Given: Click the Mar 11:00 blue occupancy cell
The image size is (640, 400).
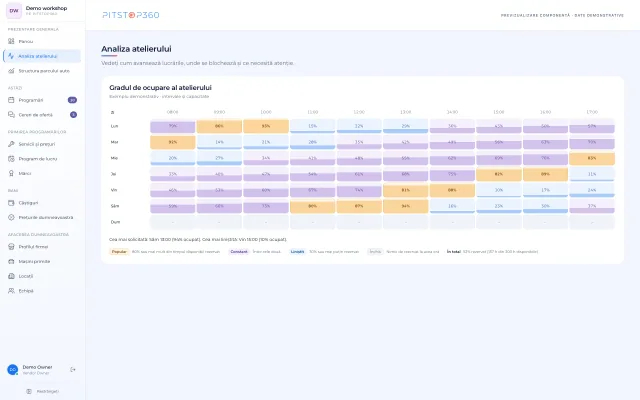Looking at the screenshot, I should pyautogui.click(x=312, y=142).
